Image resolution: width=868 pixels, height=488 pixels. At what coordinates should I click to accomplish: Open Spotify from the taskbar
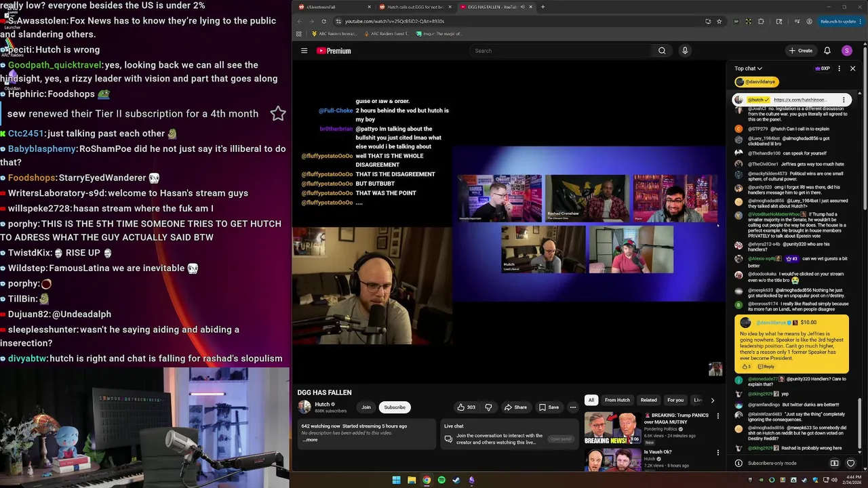coord(441,480)
